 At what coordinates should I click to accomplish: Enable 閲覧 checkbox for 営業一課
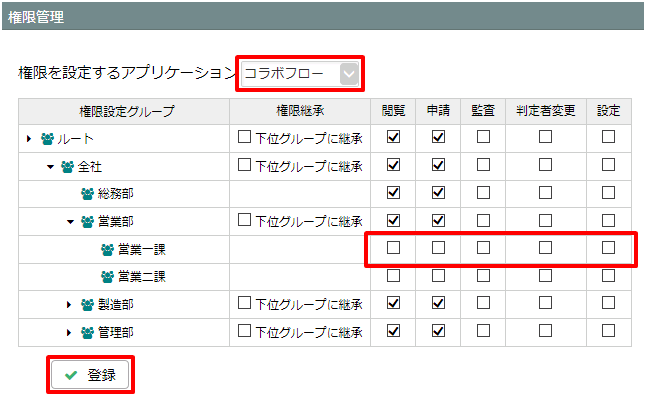393,248
